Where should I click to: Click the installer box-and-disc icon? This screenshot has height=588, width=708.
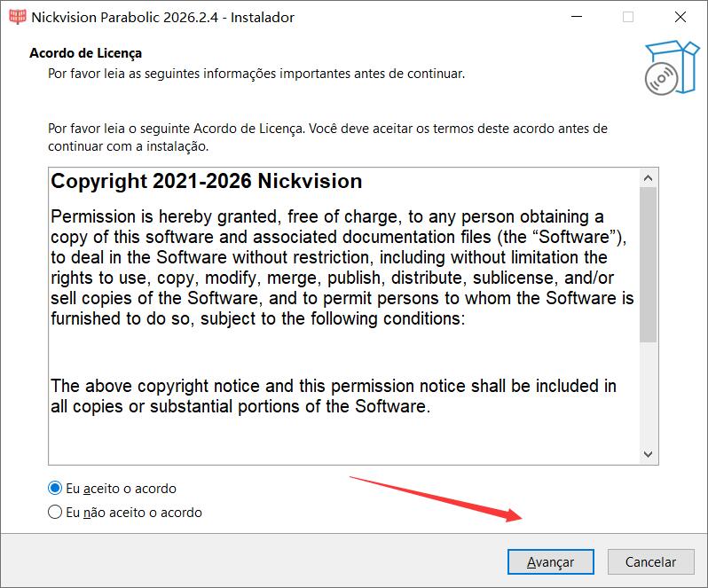672,67
